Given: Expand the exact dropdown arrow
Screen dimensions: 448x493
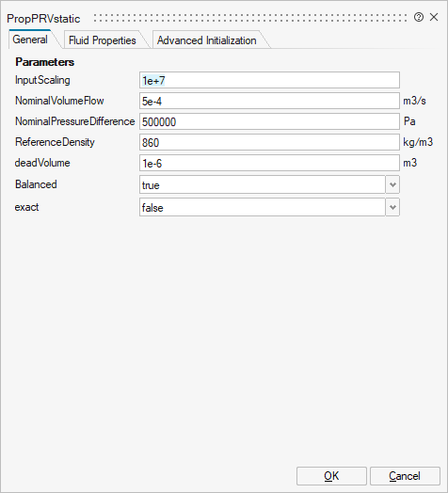Looking at the screenshot, I should (x=392, y=207).
